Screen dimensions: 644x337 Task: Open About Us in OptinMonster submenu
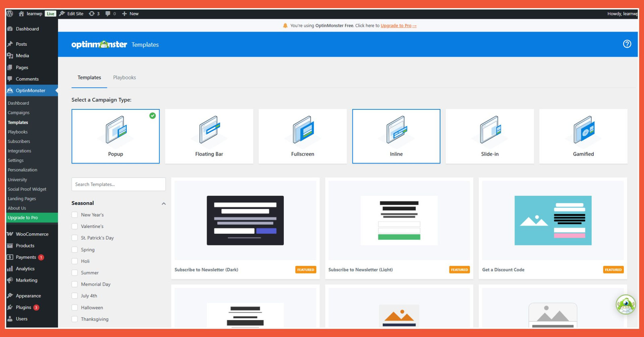coord(17,208)
